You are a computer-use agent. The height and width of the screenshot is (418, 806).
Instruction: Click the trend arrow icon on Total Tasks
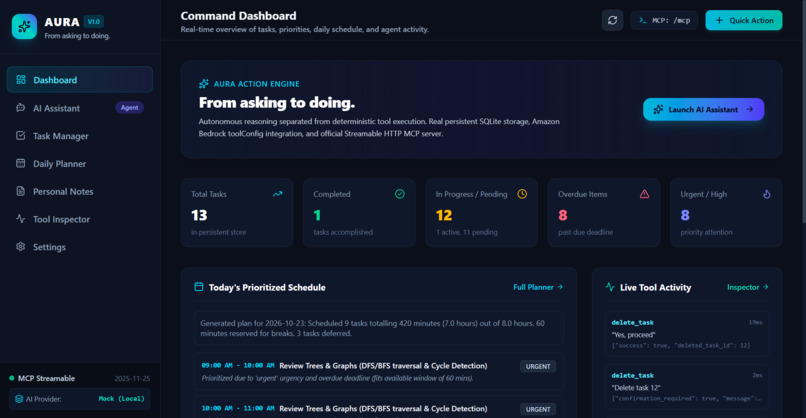click(x=278, y=194)
